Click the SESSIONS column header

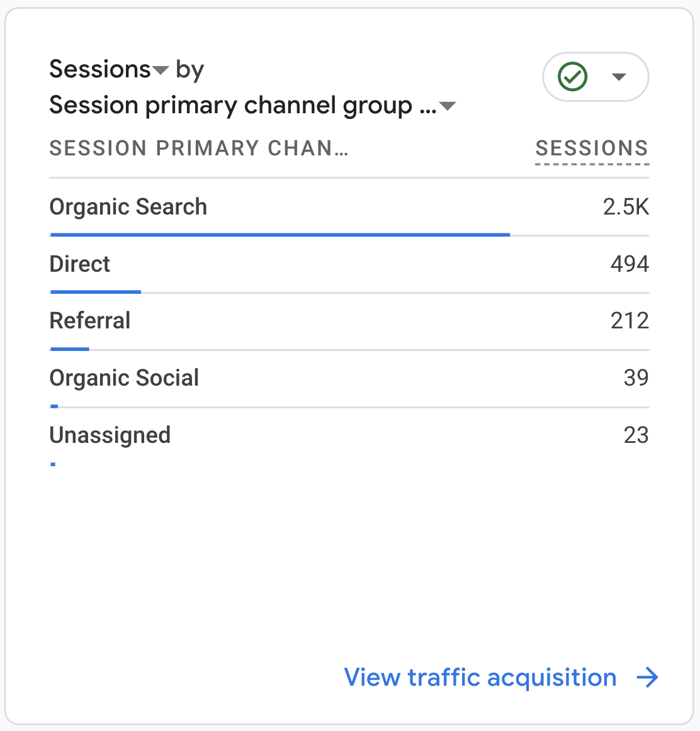point(592,148)
